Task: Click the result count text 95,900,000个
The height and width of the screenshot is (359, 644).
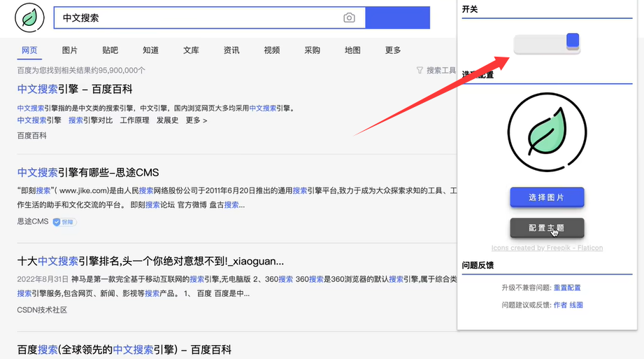Action: [122, 70]
